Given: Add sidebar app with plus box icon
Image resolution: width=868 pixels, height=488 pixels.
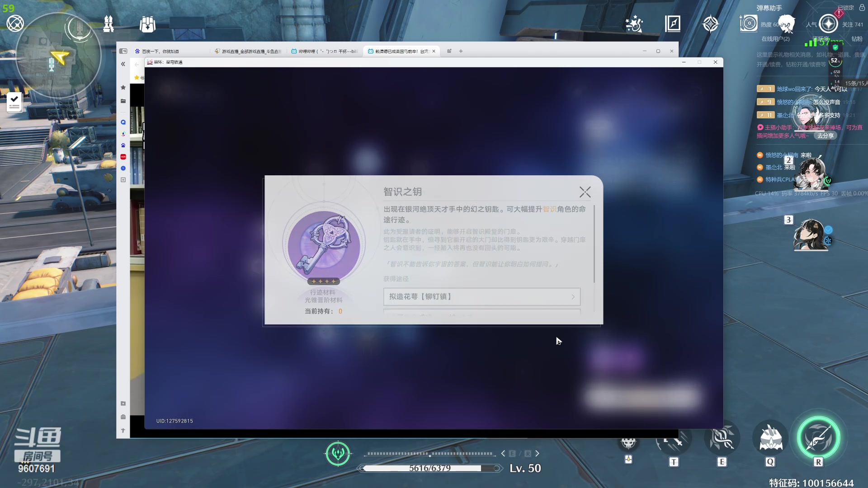Looking at the screenshot, I should [123, 179].
